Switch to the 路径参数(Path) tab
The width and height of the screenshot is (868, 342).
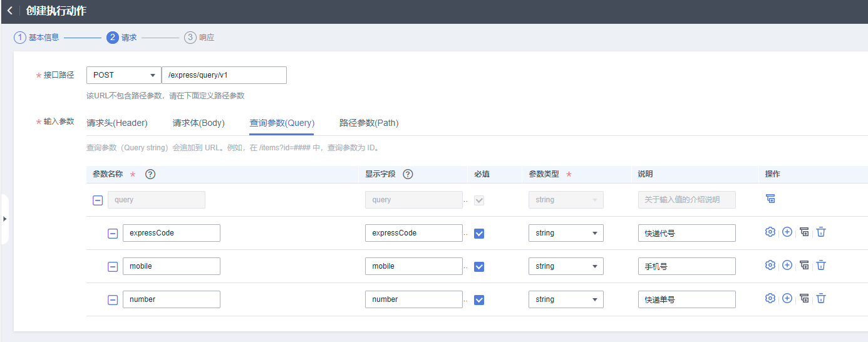(369, 123)
